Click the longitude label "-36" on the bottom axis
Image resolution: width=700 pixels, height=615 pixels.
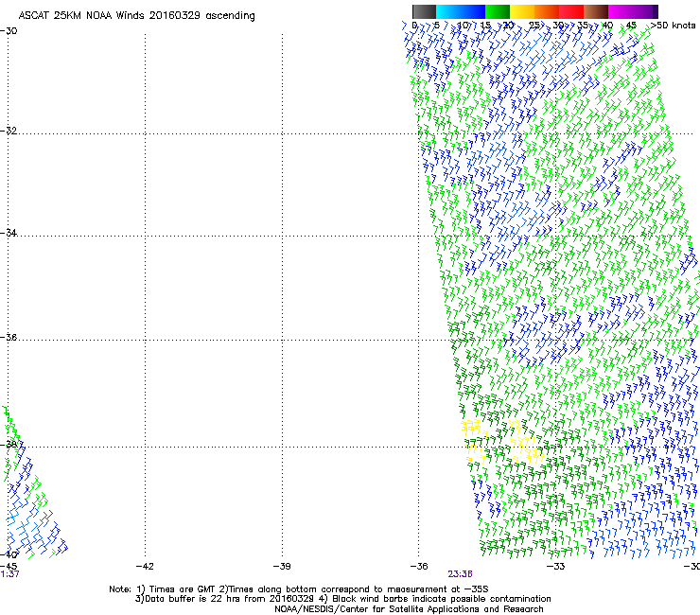point(419,567)
